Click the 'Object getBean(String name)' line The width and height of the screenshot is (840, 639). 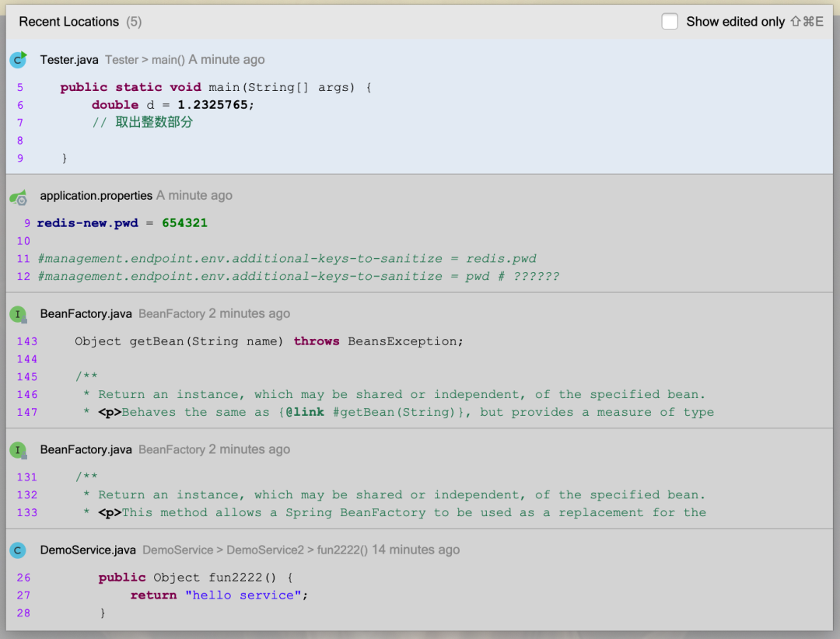269,341
